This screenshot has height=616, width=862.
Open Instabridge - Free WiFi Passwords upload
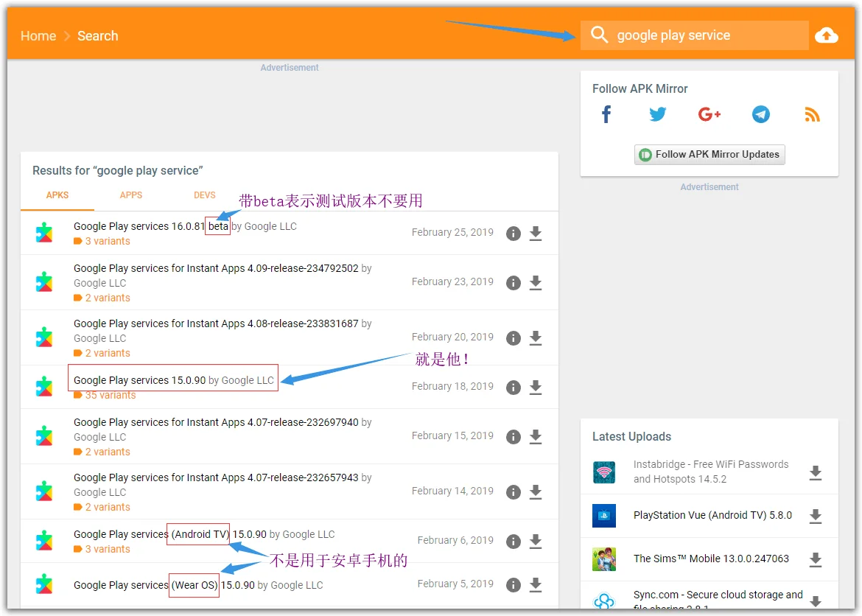(711, 472)
